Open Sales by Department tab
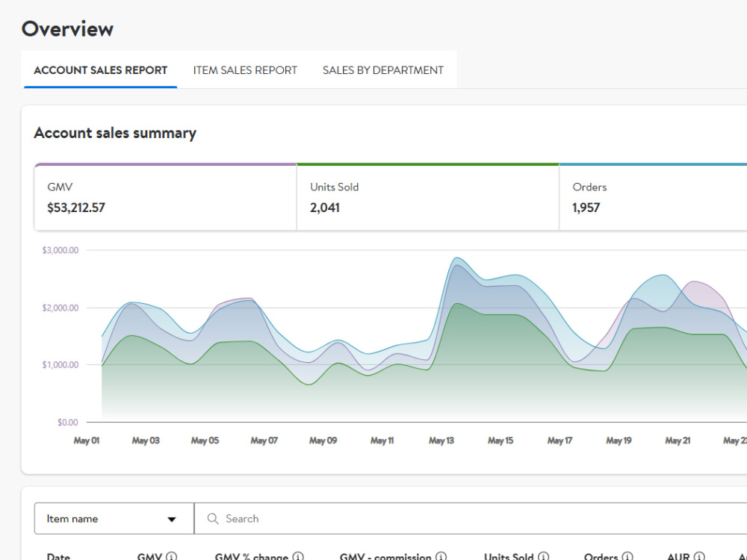Image resolution: width=747 pixels, height=560 pixels. (x=383, y=70)
